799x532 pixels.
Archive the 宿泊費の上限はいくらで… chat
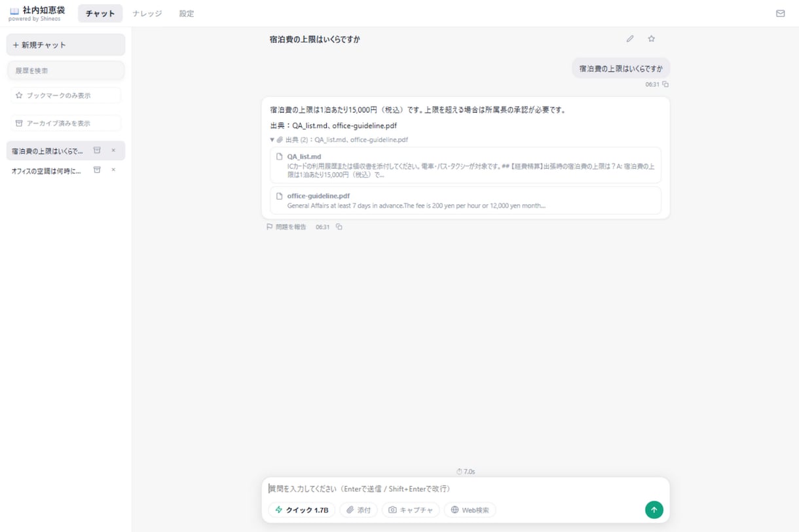pyautogui.click(x=97, y=151)
